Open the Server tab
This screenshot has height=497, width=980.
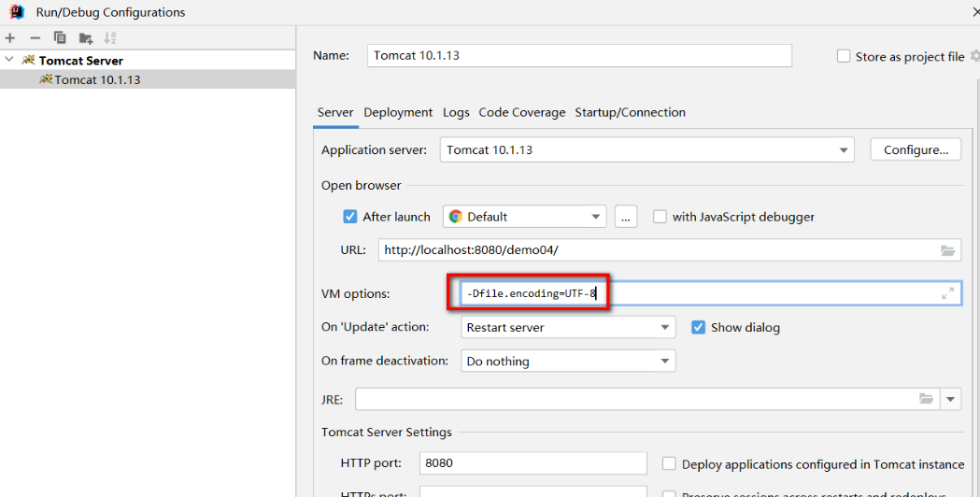335,112
